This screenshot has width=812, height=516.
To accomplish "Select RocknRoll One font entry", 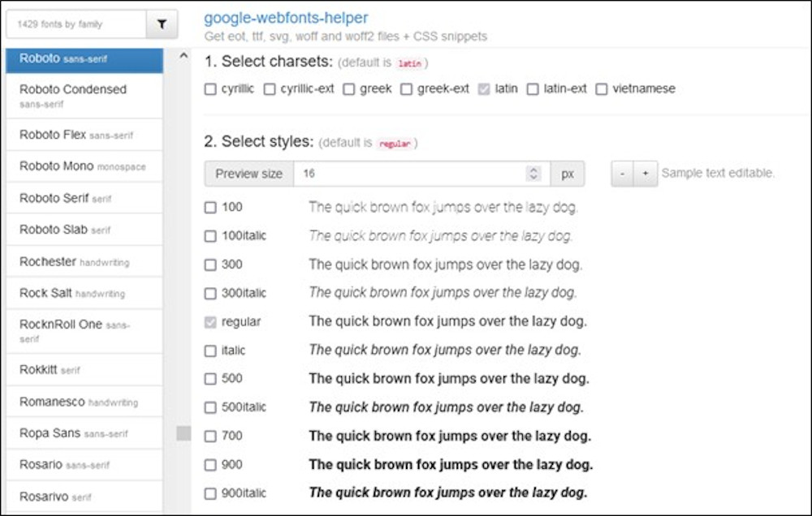I will (84, 331).
